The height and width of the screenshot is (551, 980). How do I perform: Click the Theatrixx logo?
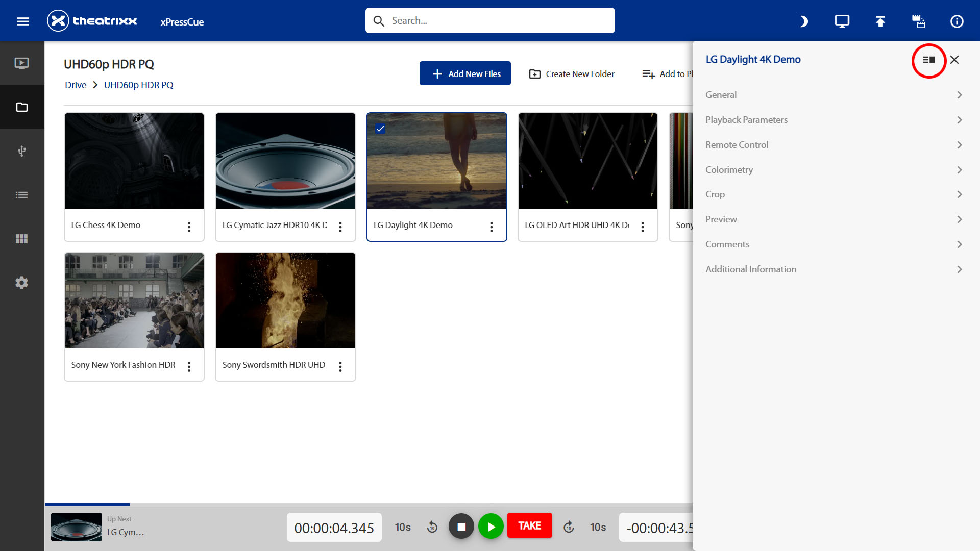point(92,21)
